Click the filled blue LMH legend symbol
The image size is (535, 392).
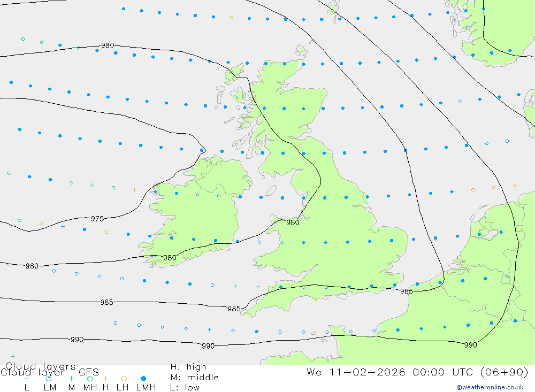point(143,379)
